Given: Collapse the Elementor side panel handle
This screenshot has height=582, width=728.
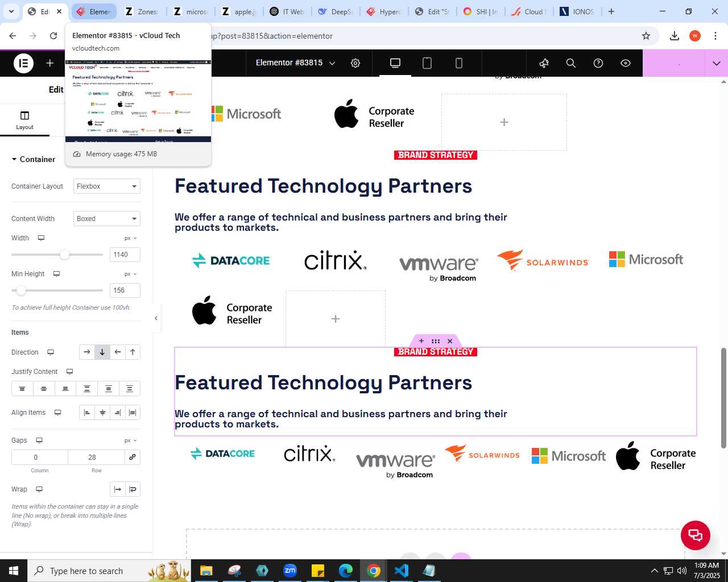Looking at the screenshot, I should click(156, 318).
